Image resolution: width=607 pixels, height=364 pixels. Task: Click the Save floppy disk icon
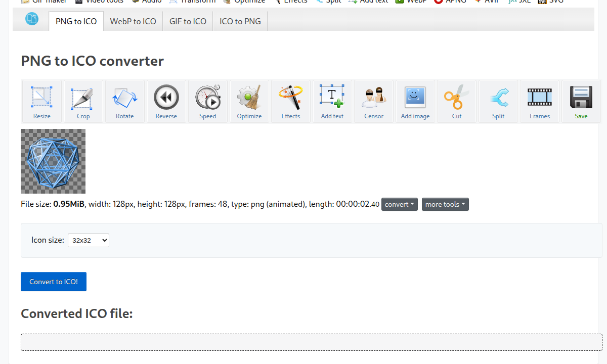[581, 102]
